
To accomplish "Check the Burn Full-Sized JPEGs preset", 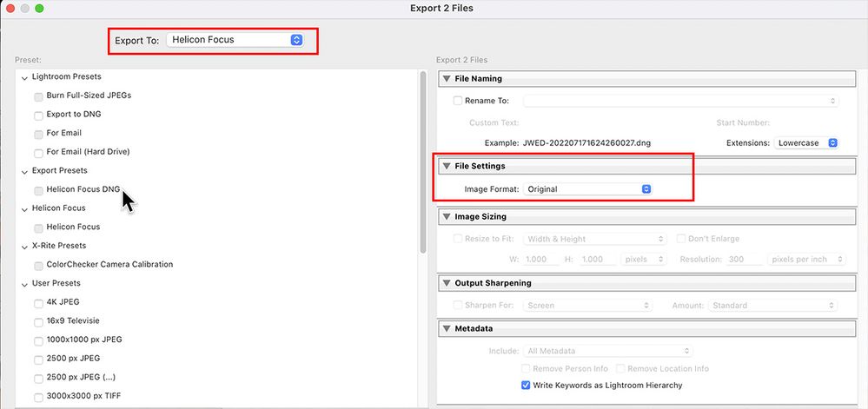I will (38, 96).
